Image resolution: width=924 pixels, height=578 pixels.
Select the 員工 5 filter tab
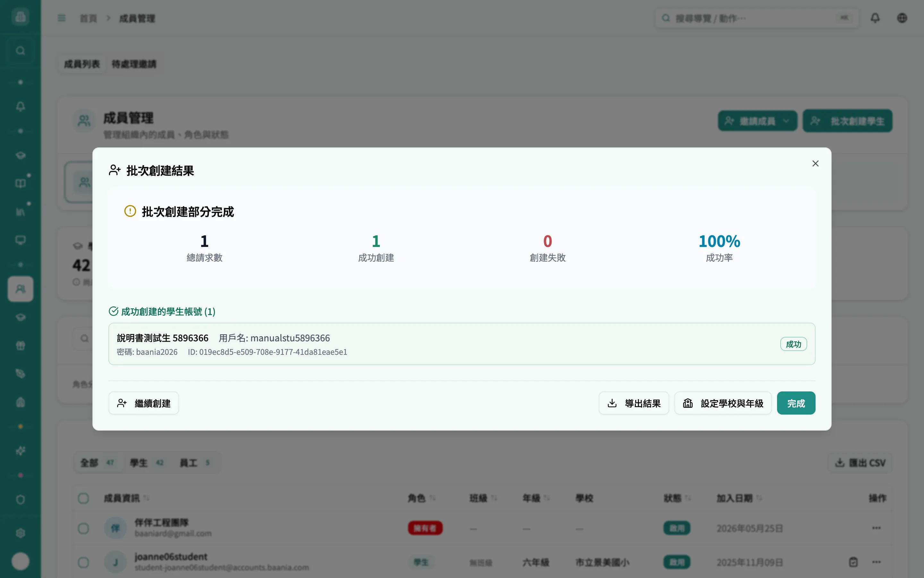[x=195, y=463]
